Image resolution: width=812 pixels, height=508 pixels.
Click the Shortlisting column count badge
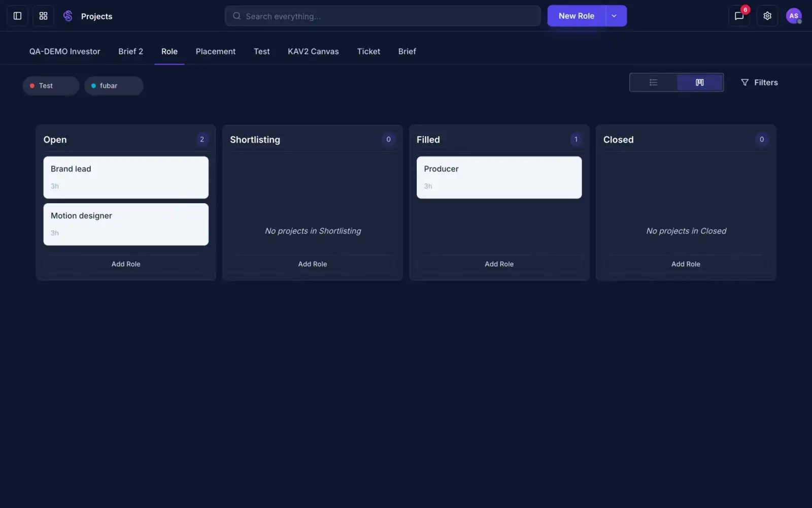point(389,139)
